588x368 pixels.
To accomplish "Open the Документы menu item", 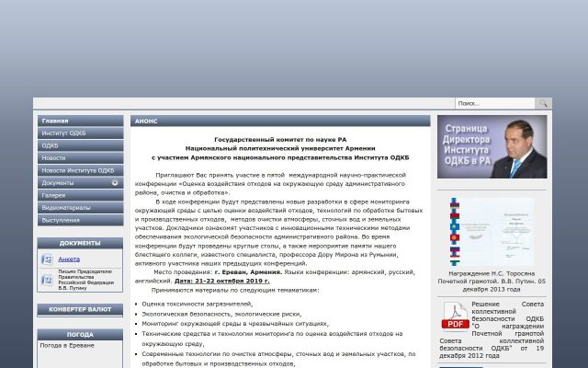I will [80, 183].
